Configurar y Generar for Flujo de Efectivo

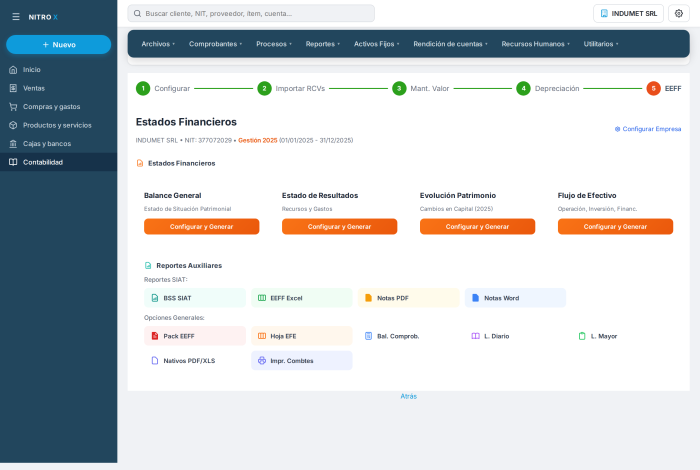(x=615, y=227)
